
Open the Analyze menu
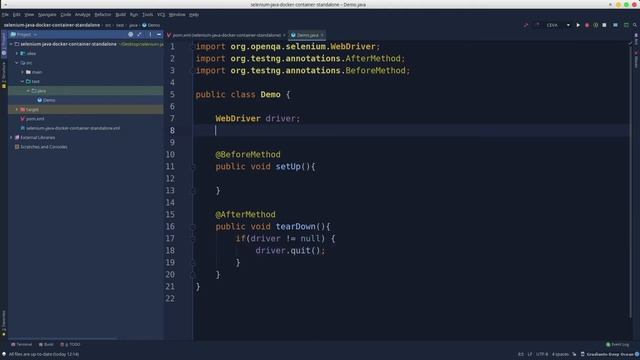[82, 15]
